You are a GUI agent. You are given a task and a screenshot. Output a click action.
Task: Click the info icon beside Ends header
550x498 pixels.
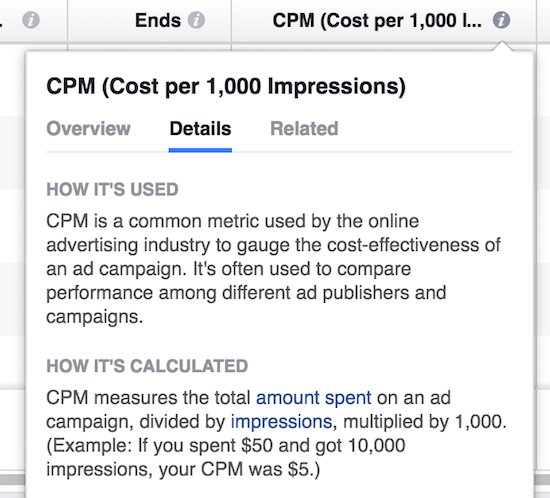point(196,20)
